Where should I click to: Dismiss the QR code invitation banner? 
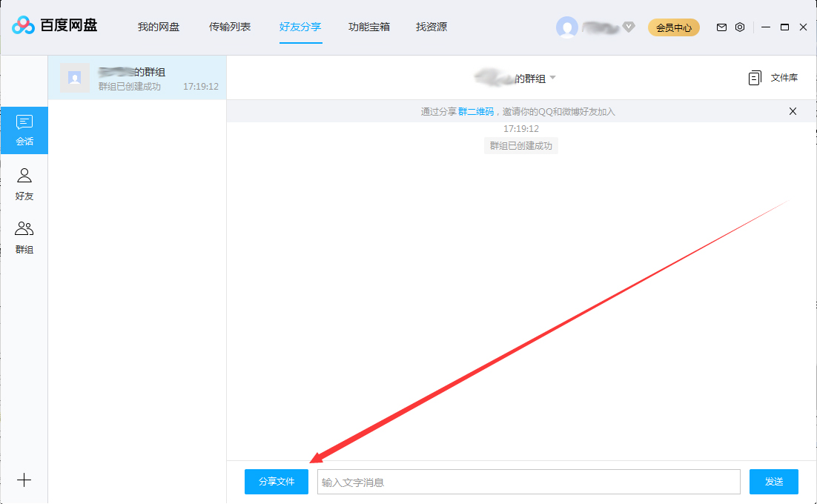tap(793, 111)
